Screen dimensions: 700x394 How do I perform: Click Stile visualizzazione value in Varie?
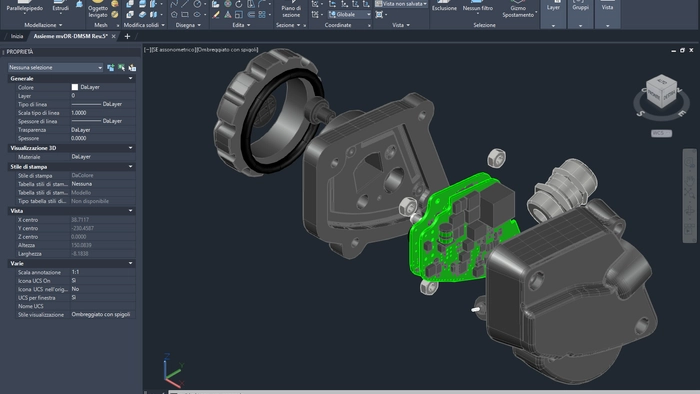click(102, 315)
